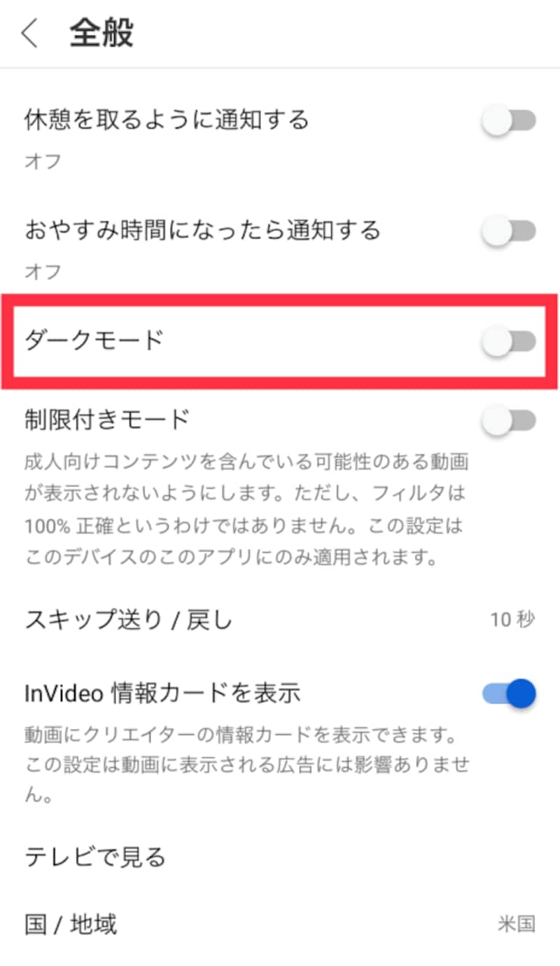Tap the back arrow beside 全般
Viewport: 560px width, 966px height.
pyautogui.click(x=29, y=34)
